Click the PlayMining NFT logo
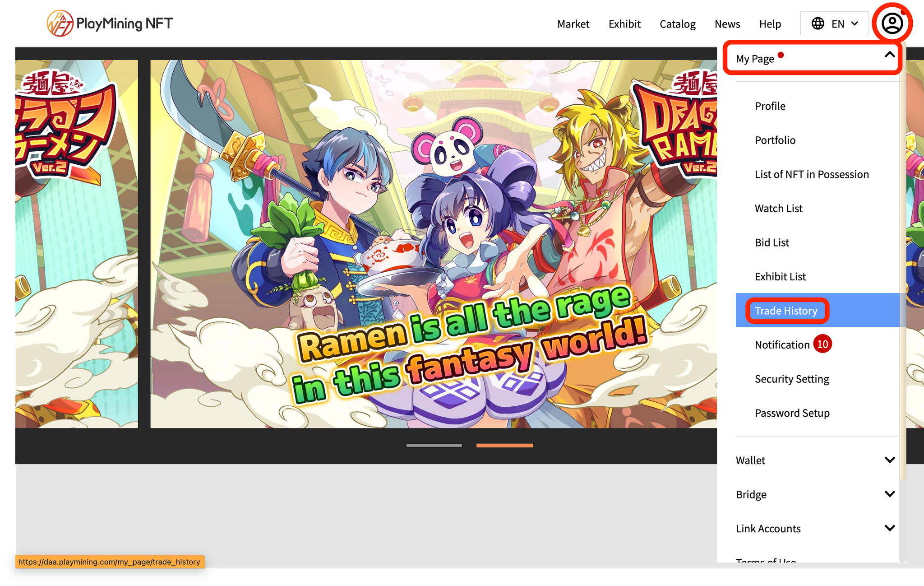924x586 pixels. tap(110, 23)
